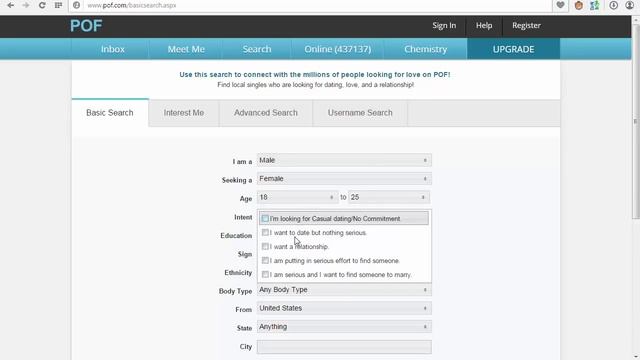This screenshot has width=640, height=360.
Task: Click the browser address bar URL
Action: click(131, 5)
